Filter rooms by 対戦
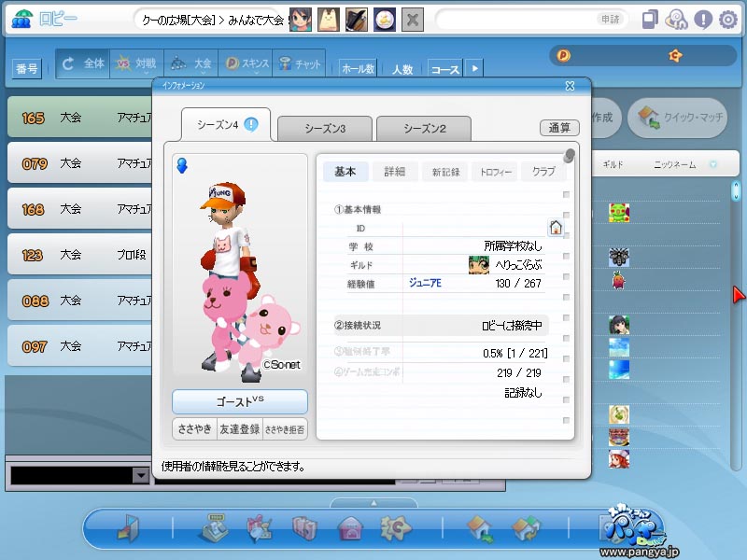 coord(136,63)
